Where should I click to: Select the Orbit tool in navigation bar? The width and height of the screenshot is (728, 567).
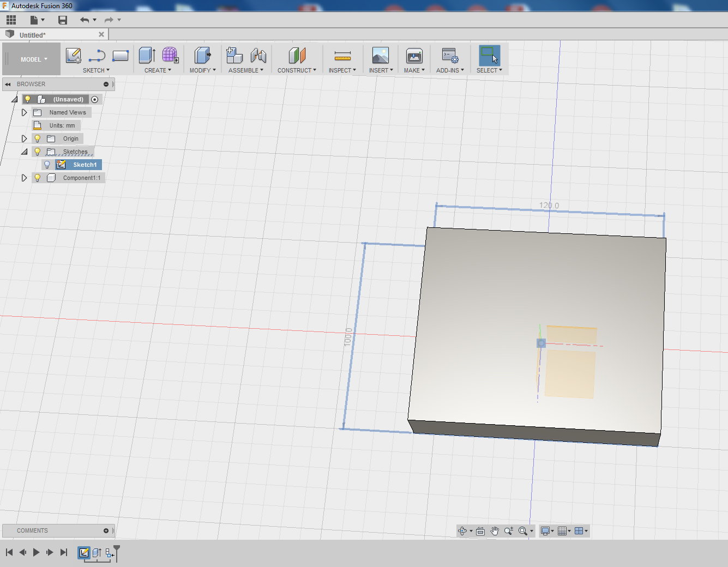click(463, 530)
